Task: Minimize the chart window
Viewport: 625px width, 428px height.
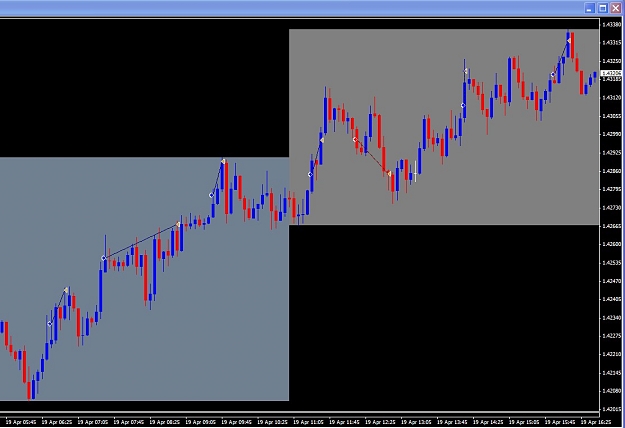Action: 590,8
